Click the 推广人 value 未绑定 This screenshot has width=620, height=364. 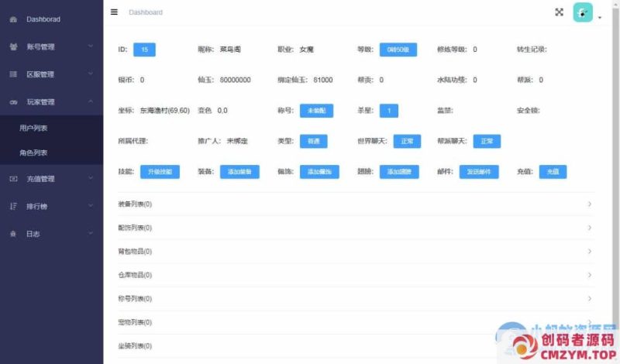[237, 141]
